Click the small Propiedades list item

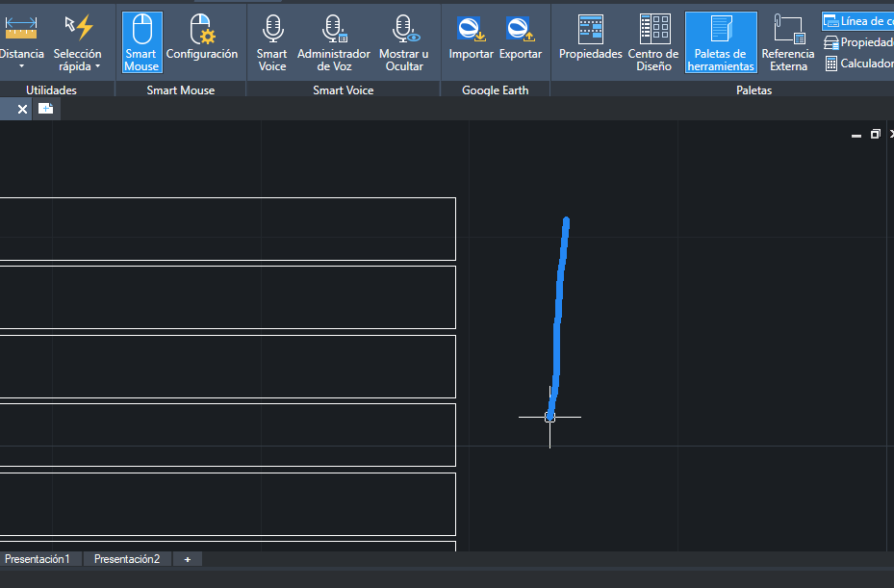click(x=859, y=42)
